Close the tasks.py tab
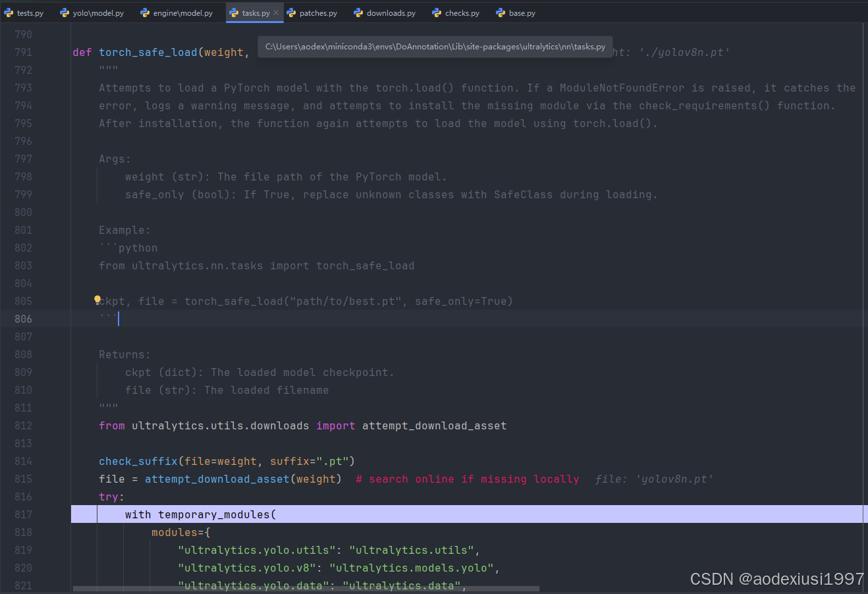 [x=276, y=13]
